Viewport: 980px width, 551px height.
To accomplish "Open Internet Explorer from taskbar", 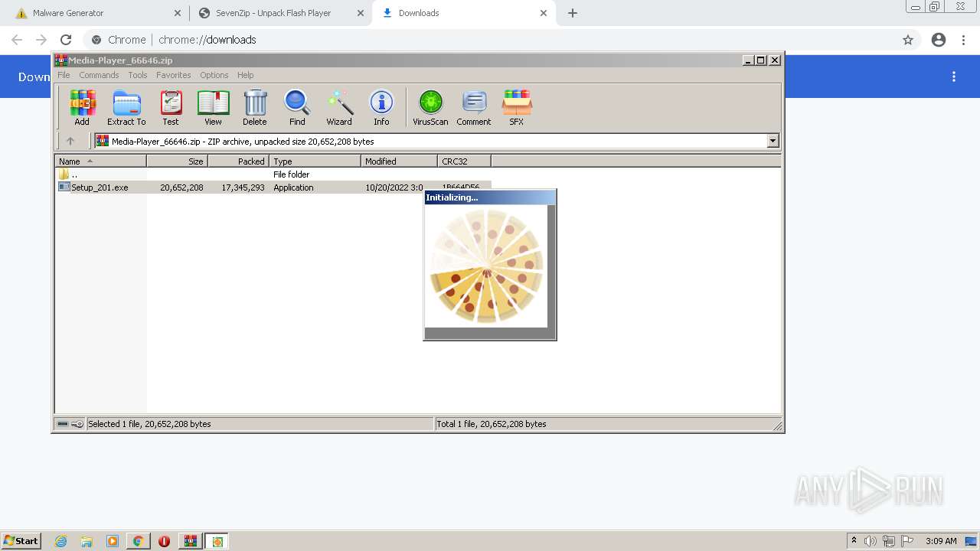I will (x=60, y=541).
